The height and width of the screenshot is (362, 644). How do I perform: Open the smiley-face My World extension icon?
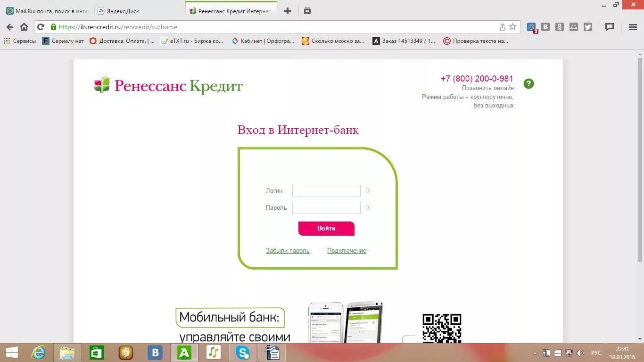[574, 27]
